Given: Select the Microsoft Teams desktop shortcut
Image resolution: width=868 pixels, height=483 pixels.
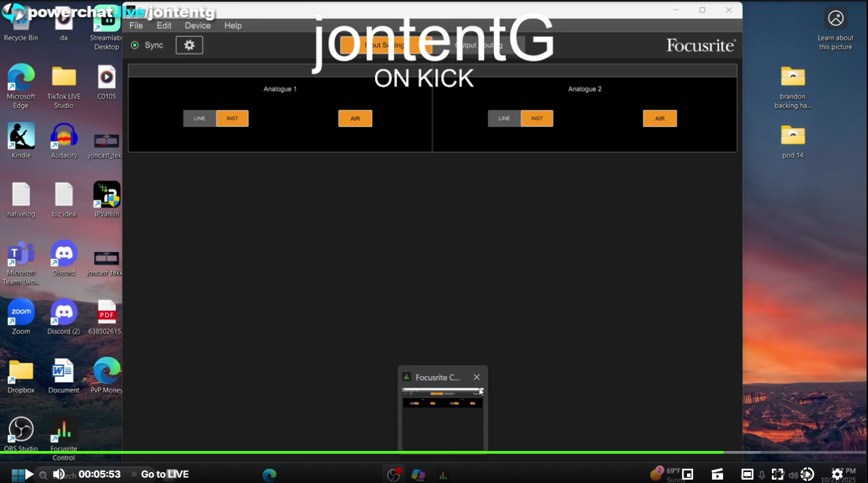Looking at the screenshot, I should [21, 262].
